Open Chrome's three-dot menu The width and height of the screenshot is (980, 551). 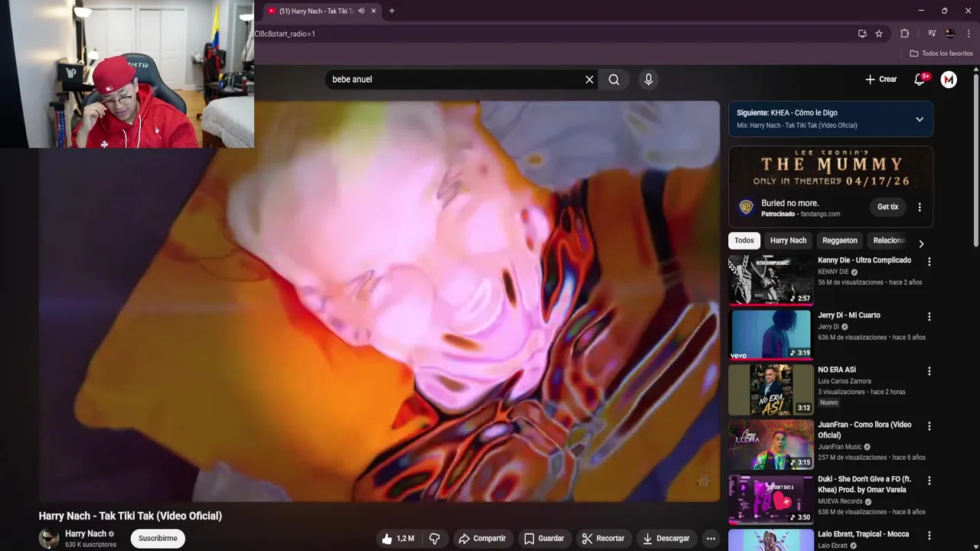(x=969, y=34)
